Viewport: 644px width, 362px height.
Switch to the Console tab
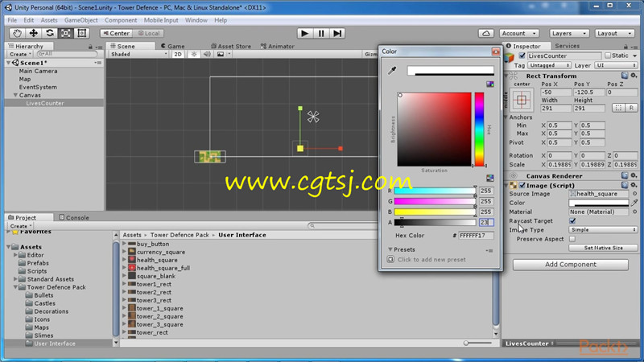coord(74,217)
